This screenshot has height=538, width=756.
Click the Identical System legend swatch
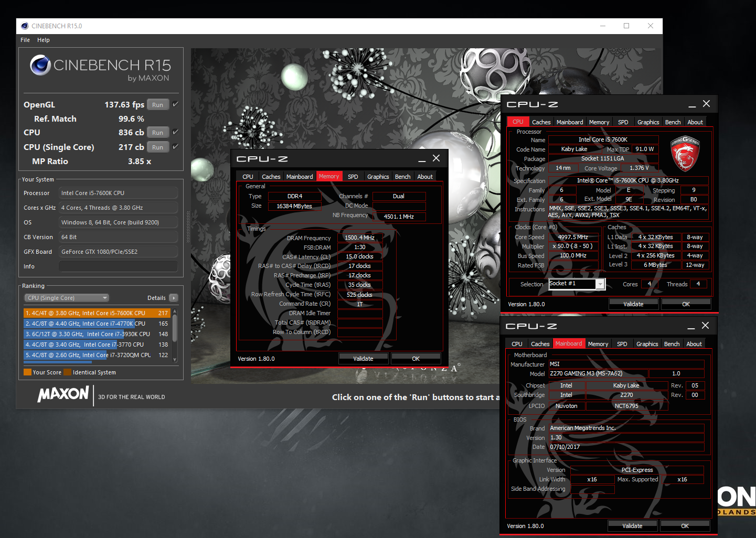(67, 372)
